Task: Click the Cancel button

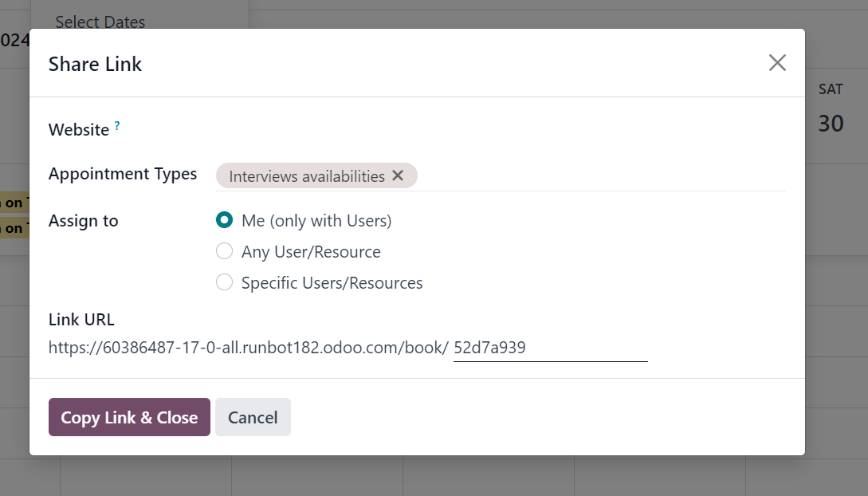Action: click(x=253, y=417)
